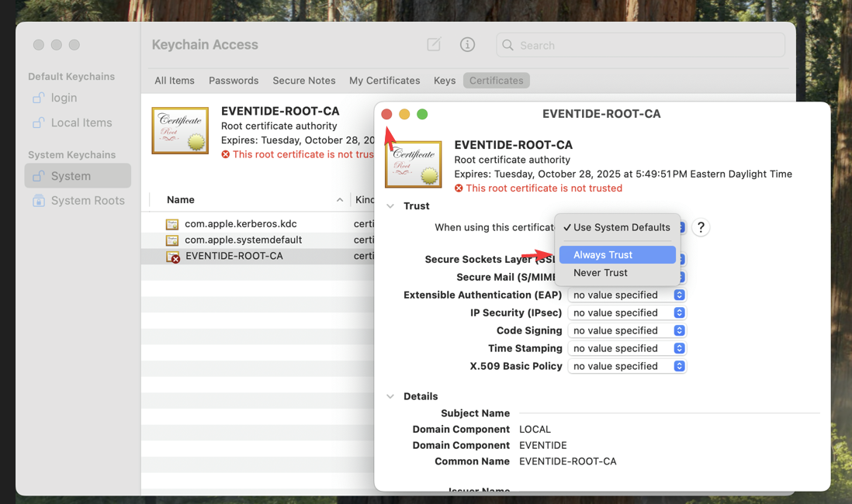Collapse the Trust section
The width and height of the screenshot is (852, 504).
click(390, 206)
